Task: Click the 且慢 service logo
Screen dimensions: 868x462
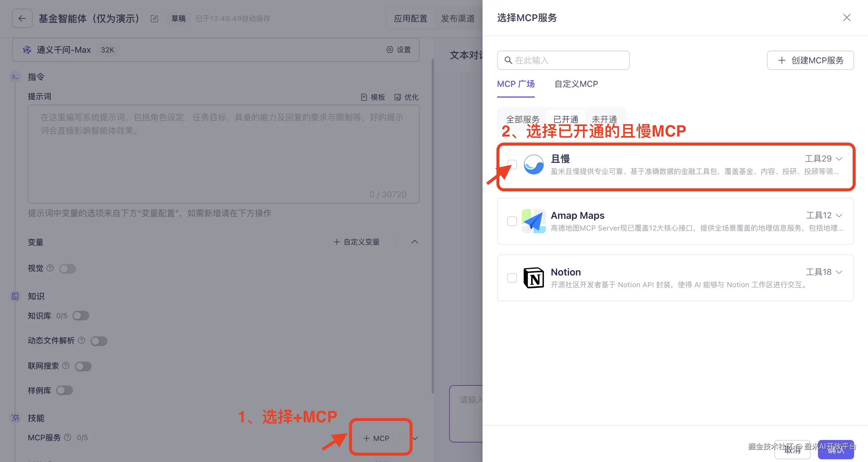Action: (534, 165)
